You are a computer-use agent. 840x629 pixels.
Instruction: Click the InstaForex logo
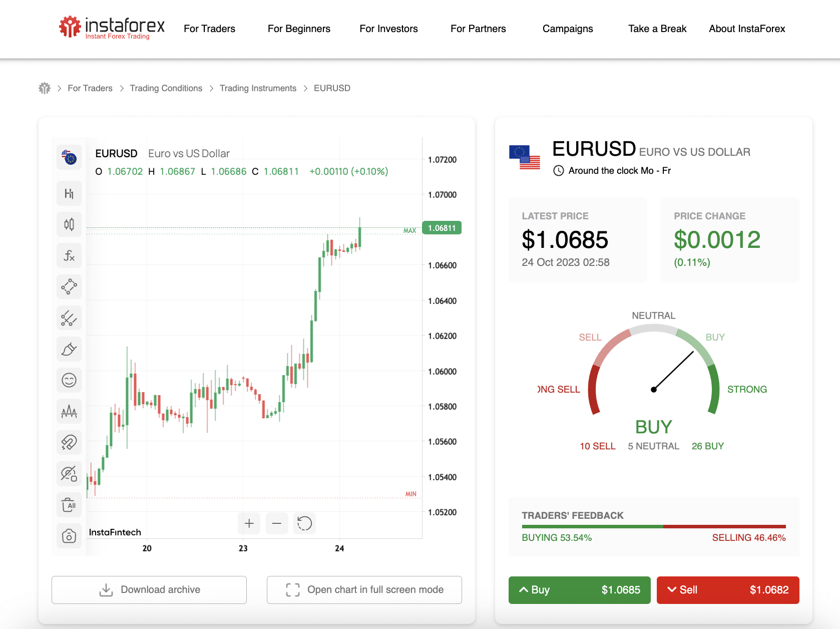tap(112, 27)
